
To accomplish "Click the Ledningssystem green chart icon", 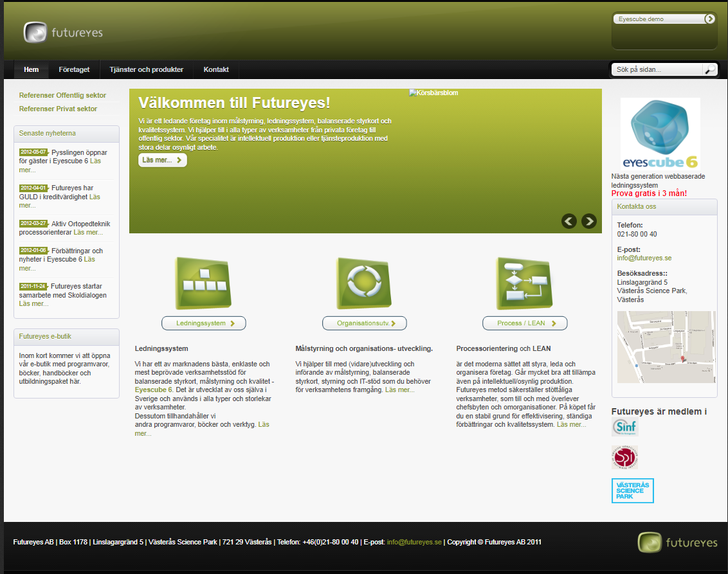I will pyautogui.click(x=203, y=283).
